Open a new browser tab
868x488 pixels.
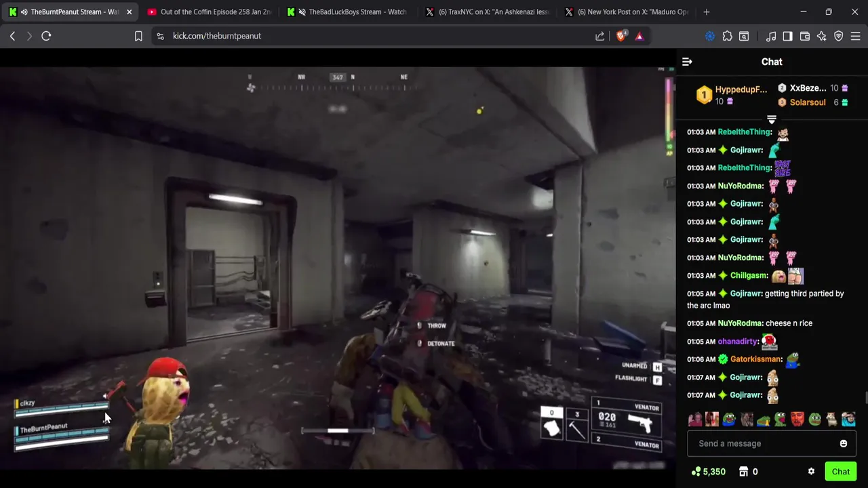[x=707, y=12]
